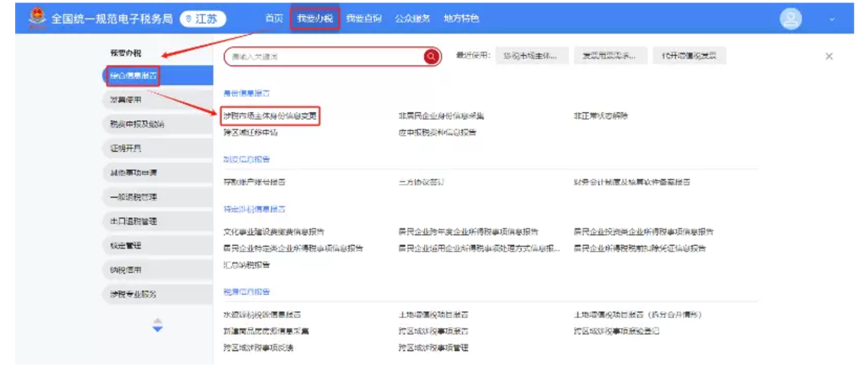
Task: Open 税费申报及缴纳 in the sidebar
Action: (137, 124)
